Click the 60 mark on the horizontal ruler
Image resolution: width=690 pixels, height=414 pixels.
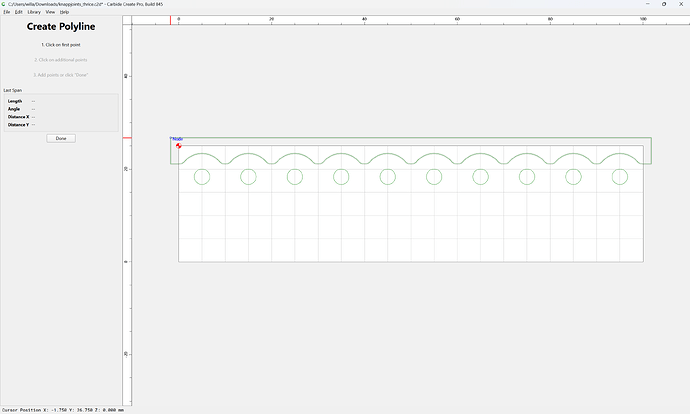tap(457, 19)
